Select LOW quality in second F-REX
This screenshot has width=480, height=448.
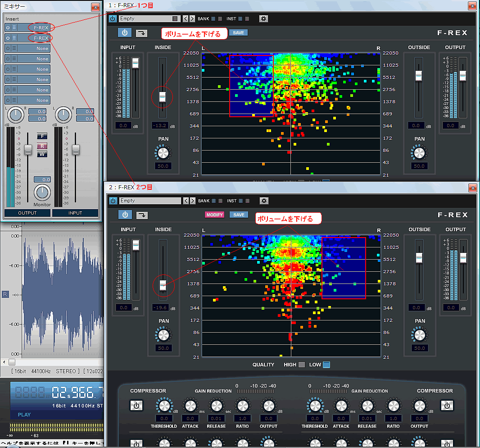click(x=326, y=365)
